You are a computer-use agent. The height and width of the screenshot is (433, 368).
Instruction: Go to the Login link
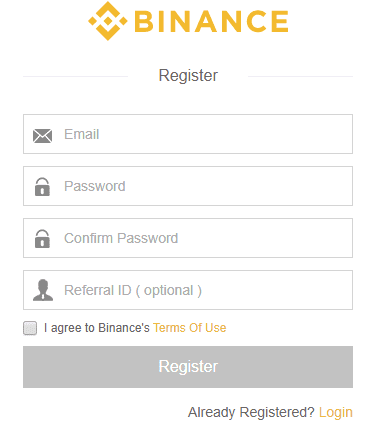tap(336, 413)
